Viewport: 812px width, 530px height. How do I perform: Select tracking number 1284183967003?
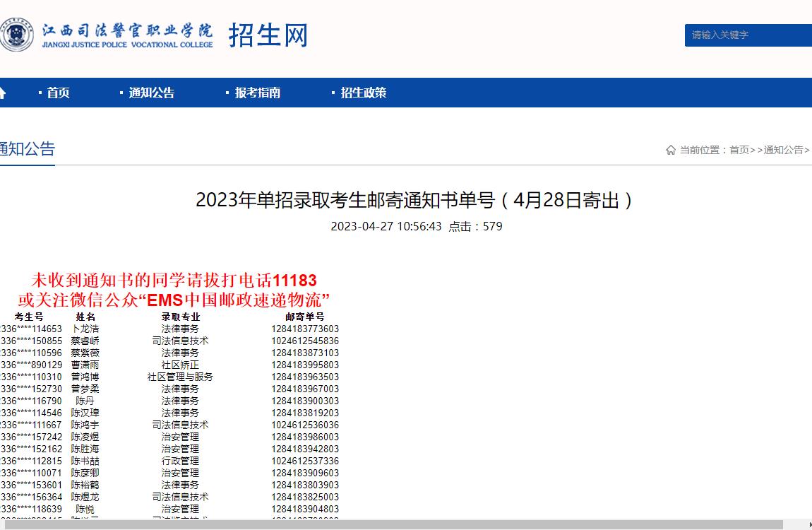[x=305, y=389]
